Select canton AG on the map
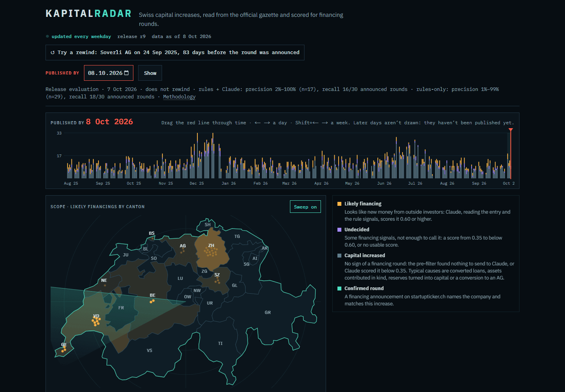The width and height of the screenshot is (565, 392). (x=183, y=246)
